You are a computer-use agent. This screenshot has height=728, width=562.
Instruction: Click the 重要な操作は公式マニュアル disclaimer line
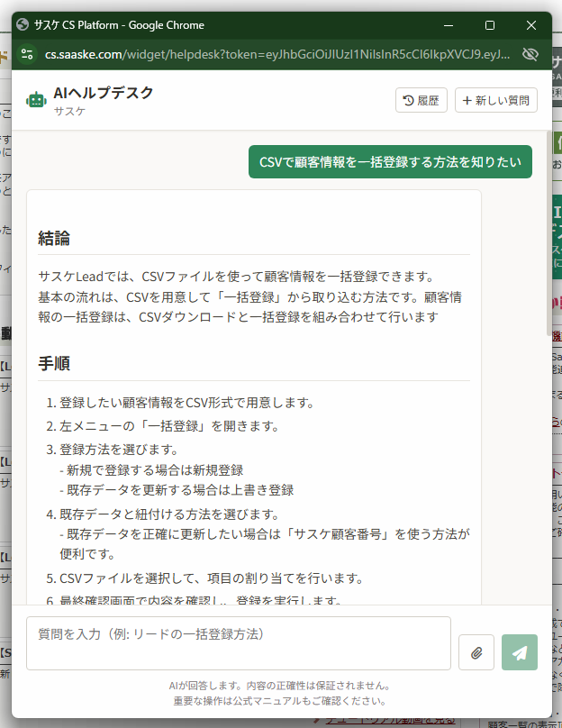280,701
